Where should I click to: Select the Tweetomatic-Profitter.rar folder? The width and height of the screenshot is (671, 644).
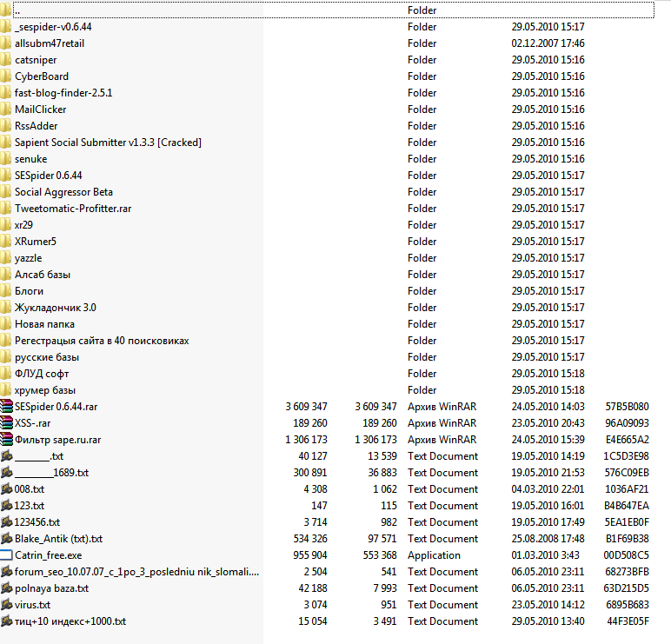point(73,209)
